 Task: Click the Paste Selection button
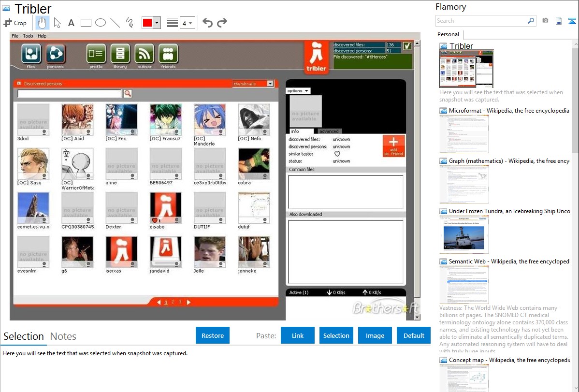coord(336,335)
